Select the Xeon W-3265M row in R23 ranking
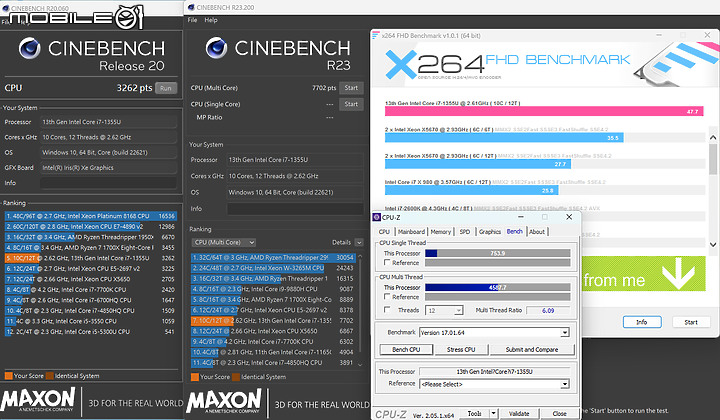 tap(273, 268)
